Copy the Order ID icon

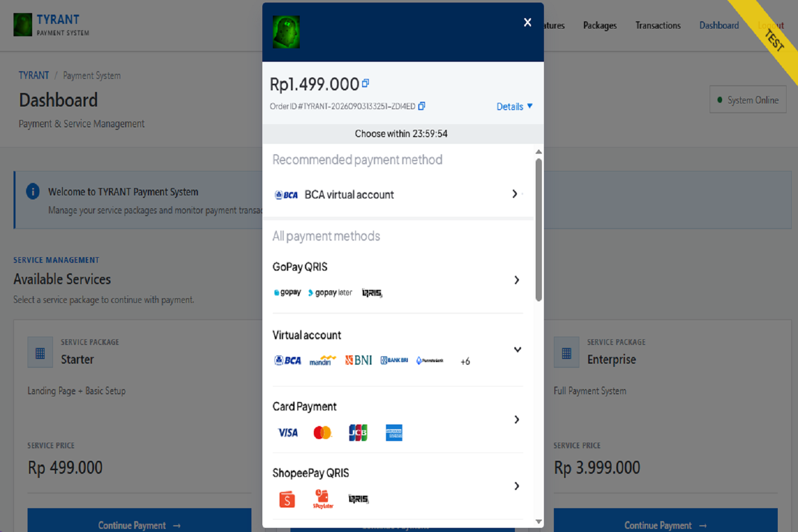421,106
